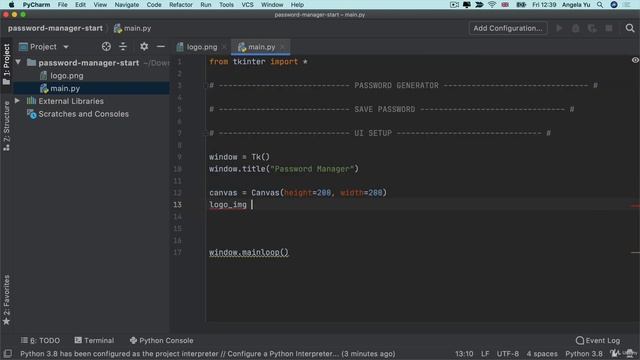The height and width of the screenshot is (360, 640).
Task: Open Python 3.8 interpreter selector
Action: click(x=584, y=354)
